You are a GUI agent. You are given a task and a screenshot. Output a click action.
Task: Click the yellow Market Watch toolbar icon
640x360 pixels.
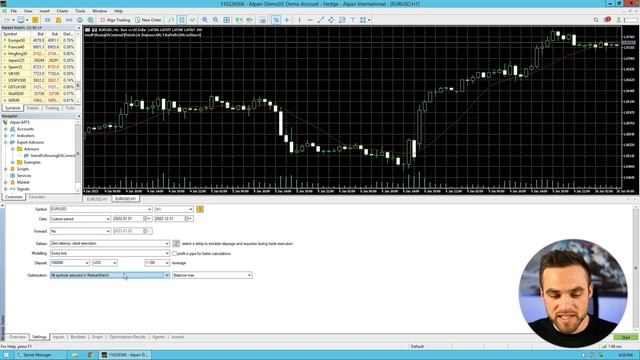click(36, 20)
